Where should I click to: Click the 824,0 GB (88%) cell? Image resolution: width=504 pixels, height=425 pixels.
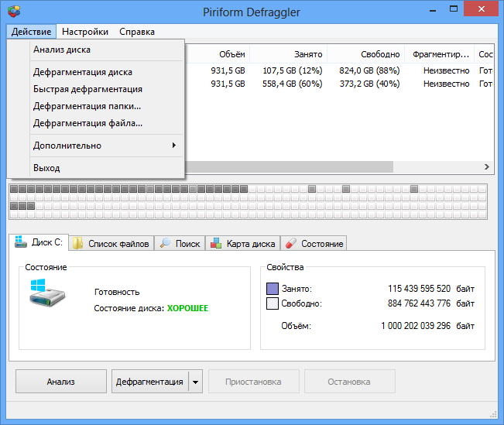tap(369, 70)
